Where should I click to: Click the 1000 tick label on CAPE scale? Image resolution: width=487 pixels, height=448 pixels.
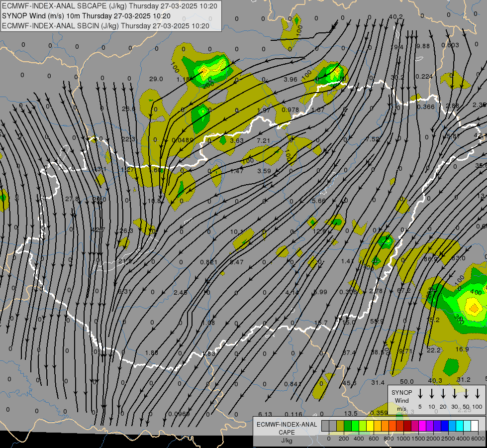tap(403, 439)
